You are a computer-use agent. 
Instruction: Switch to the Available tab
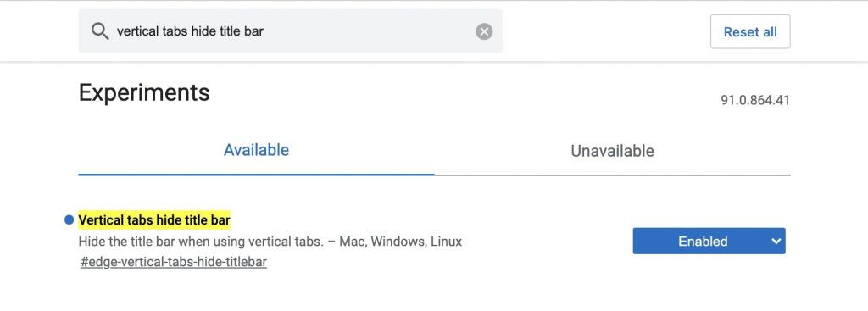[x=256, y=150]
